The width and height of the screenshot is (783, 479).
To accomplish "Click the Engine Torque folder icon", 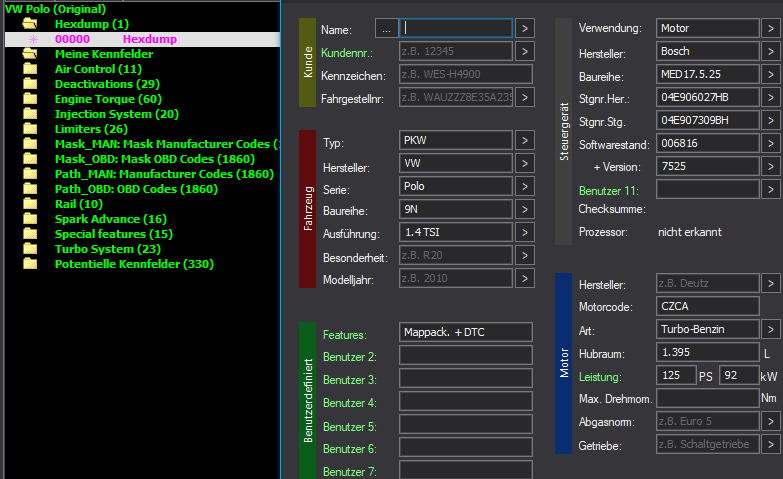I will pyautogui.click(x=30, y=98).
